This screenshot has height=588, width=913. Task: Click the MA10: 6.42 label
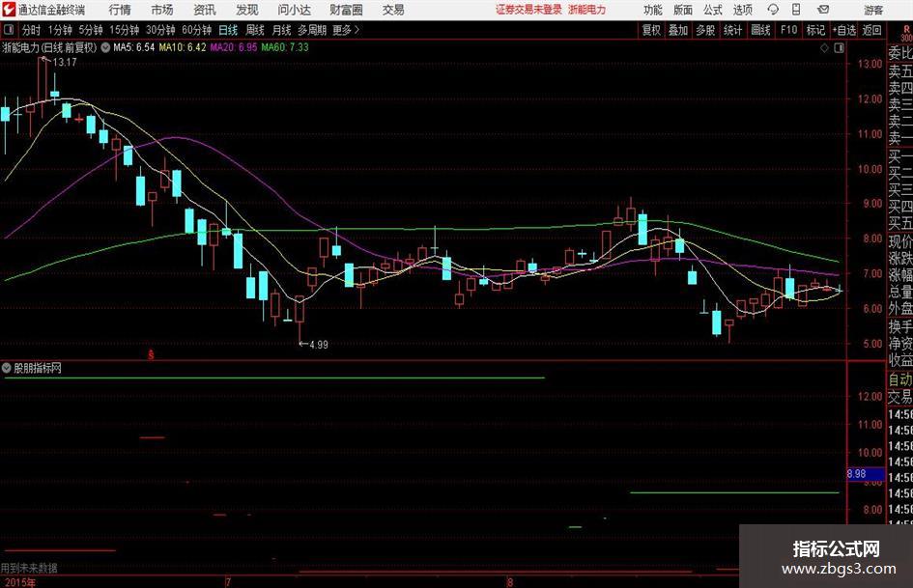(x=183, y=47)
